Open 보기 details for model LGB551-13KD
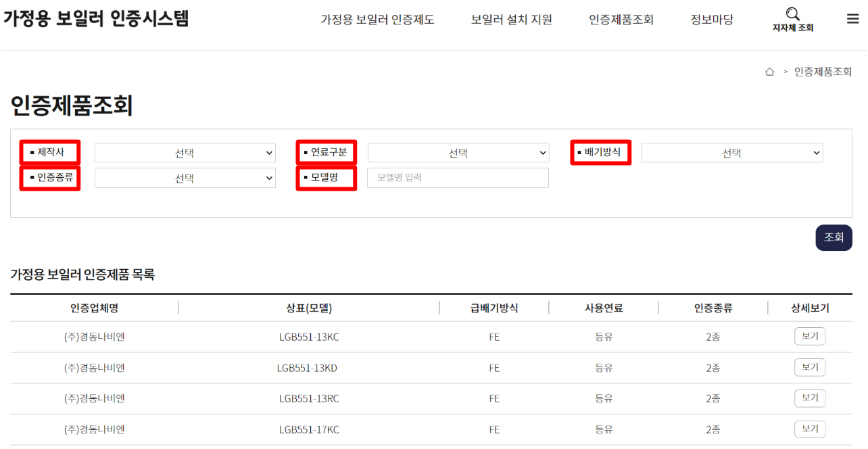 click(809, 367)
